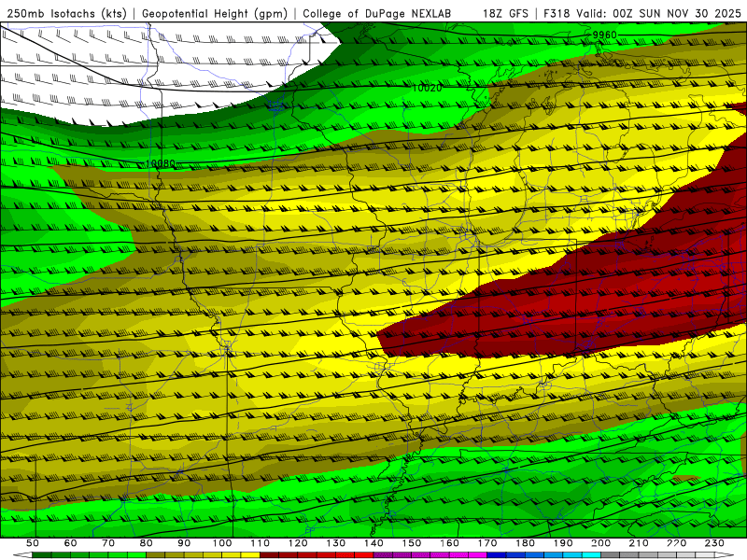Click the 9960 height contour label

coord(604,35)
